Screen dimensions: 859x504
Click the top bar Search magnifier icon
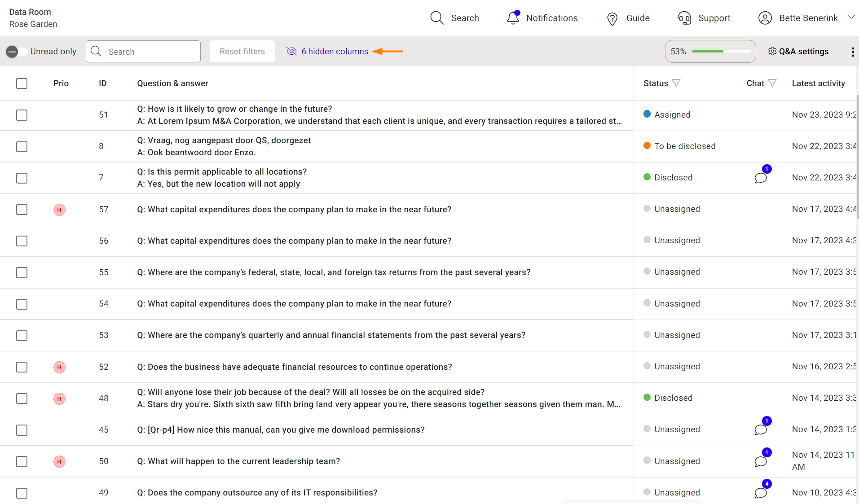pyautogui.click(x=436, y=18)
